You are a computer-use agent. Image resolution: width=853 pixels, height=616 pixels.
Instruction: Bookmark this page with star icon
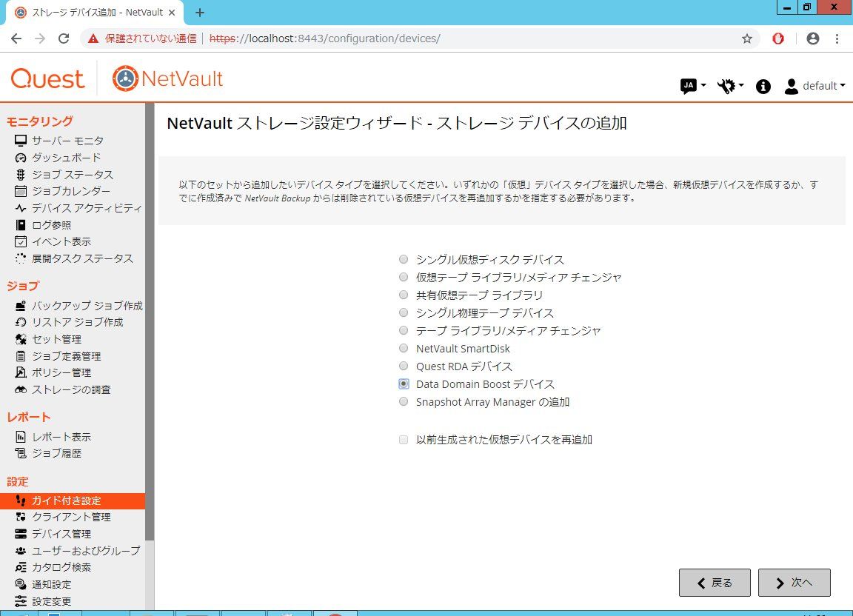pyautogui.click(x=747, y=38)
